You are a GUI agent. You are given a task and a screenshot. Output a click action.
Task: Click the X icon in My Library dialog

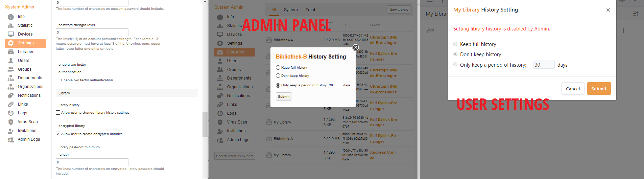click(x=608, y=10)
